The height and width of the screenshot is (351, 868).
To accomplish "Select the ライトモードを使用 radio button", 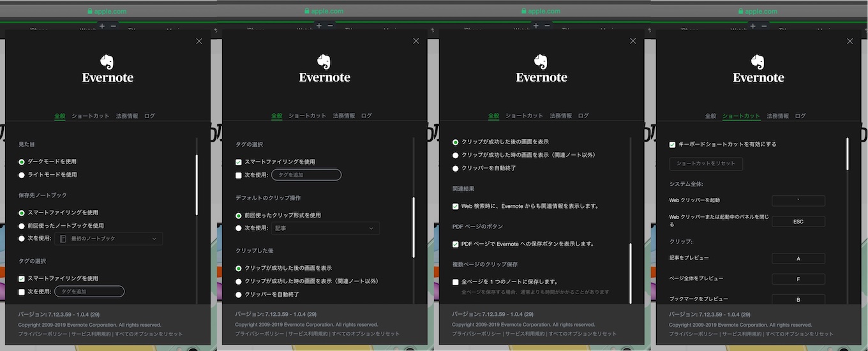I will [x=22, y=175].
